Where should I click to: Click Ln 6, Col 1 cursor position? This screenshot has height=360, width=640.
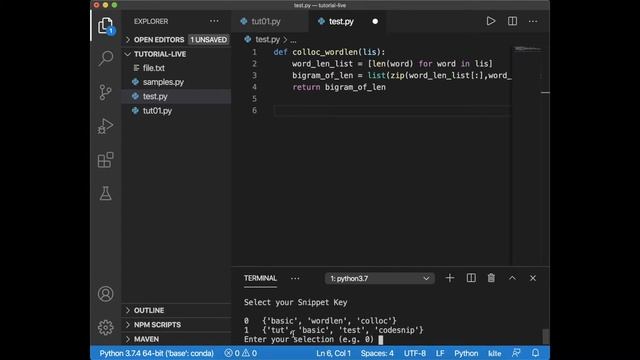333,353
